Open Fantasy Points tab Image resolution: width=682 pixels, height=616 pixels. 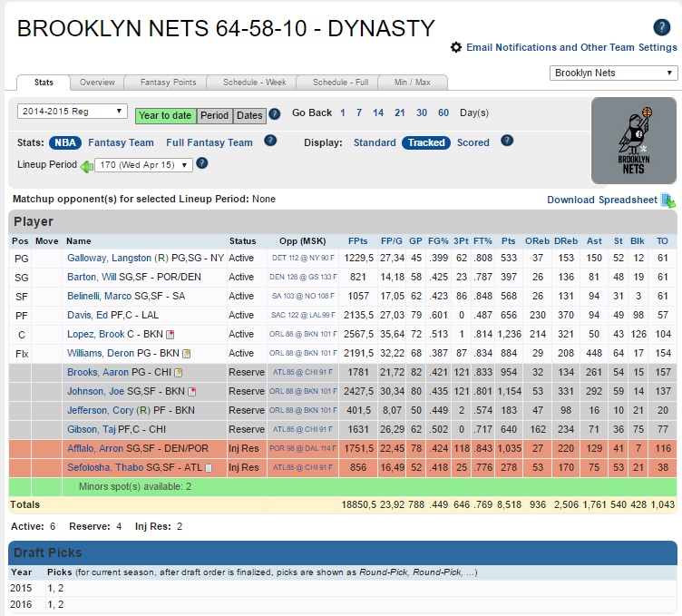168,83
